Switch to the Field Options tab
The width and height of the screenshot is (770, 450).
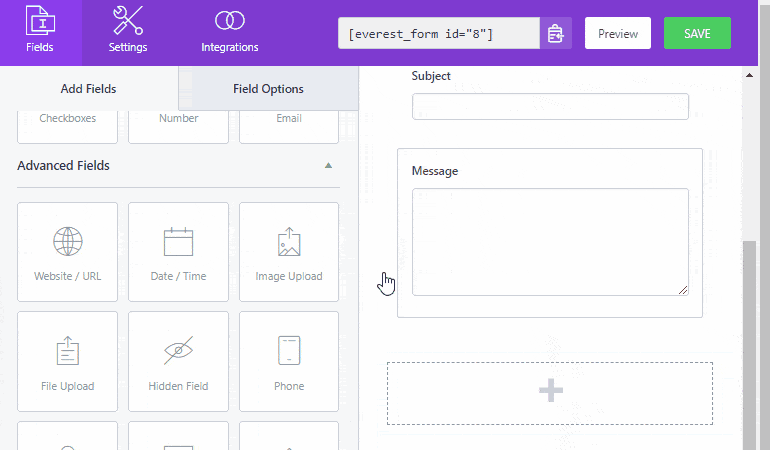pos(268,88)
